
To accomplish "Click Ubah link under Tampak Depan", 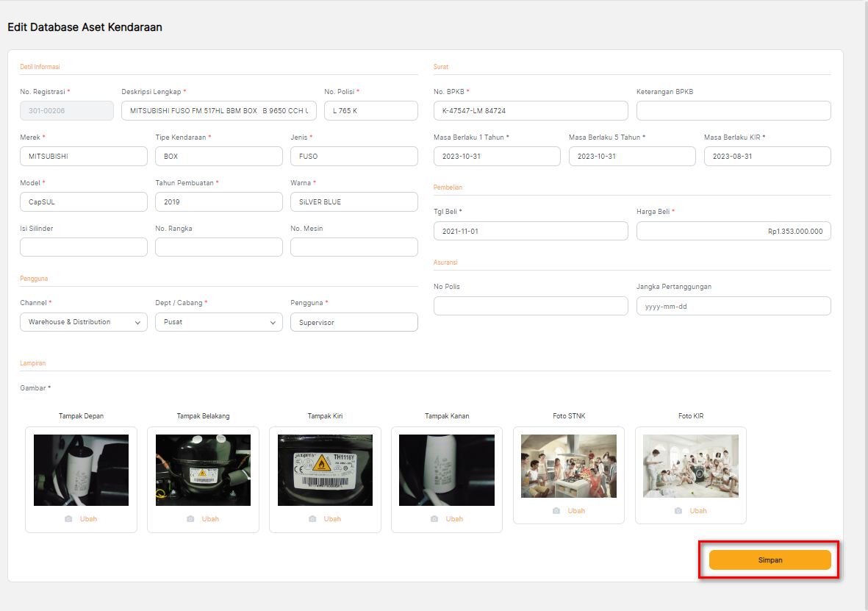I will pos(88,519).
